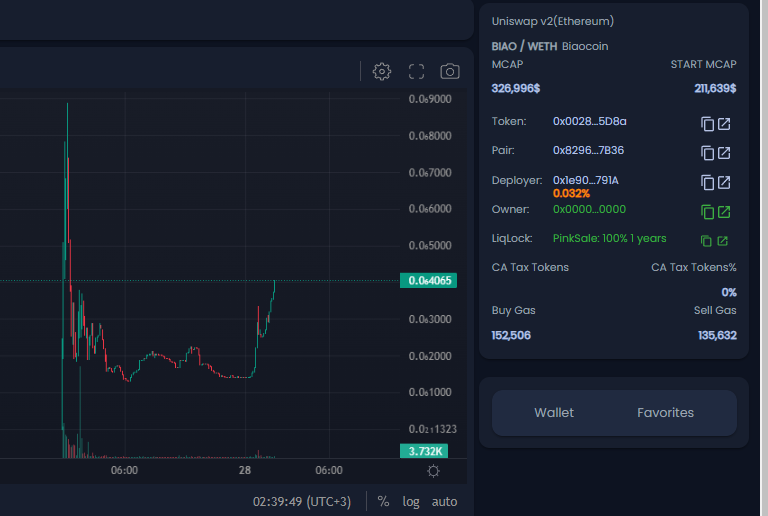Click the 0x8296...7B36 pair address
Screen dimensions: 768x516
(x=588, y=150)
